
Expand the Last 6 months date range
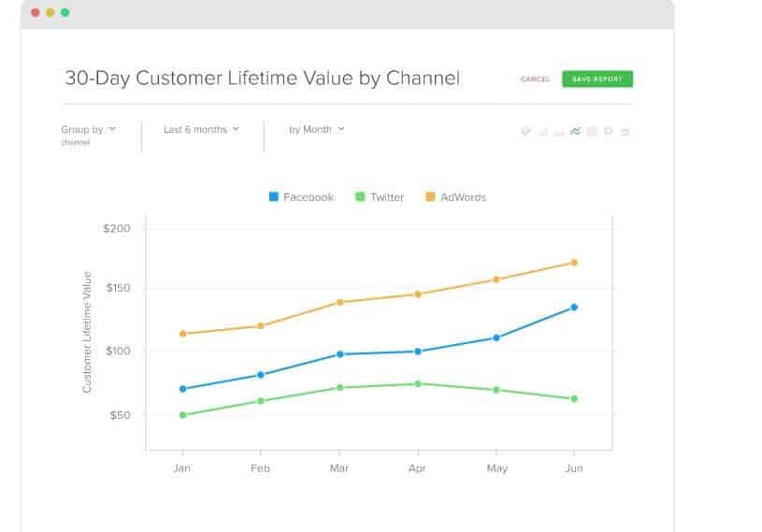(201, 130)
